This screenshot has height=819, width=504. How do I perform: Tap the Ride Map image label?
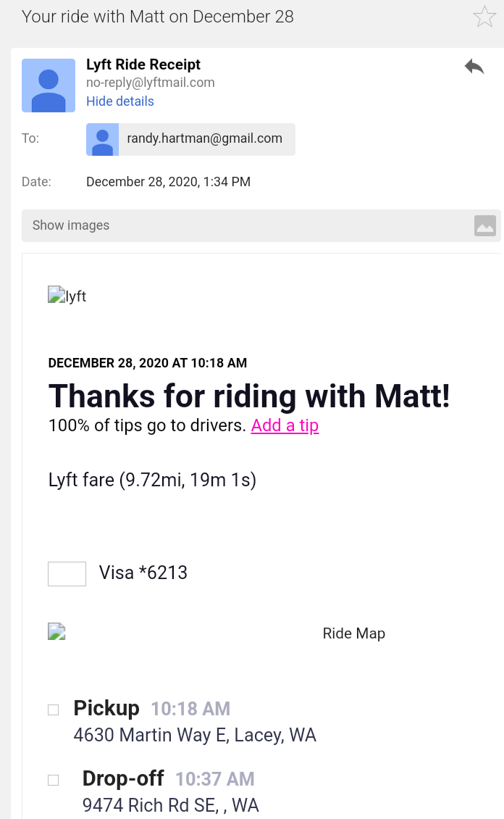[x=353, y=633]
